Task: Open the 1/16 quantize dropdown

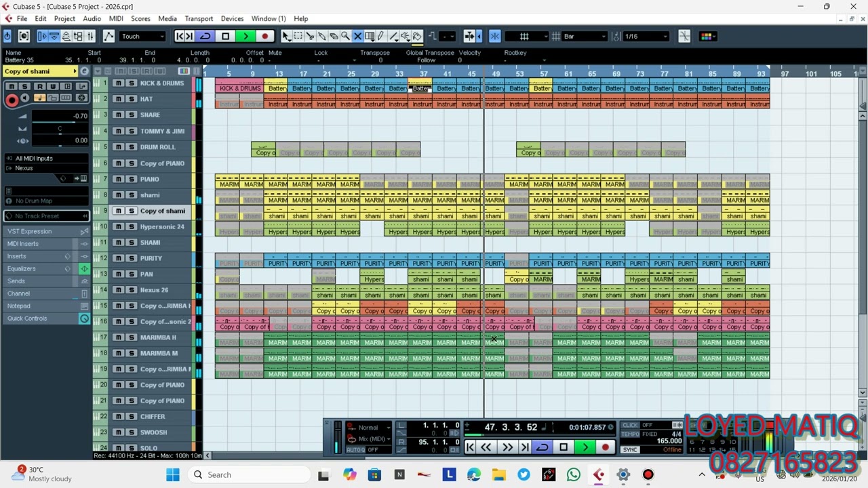Action: coord(646,36)
